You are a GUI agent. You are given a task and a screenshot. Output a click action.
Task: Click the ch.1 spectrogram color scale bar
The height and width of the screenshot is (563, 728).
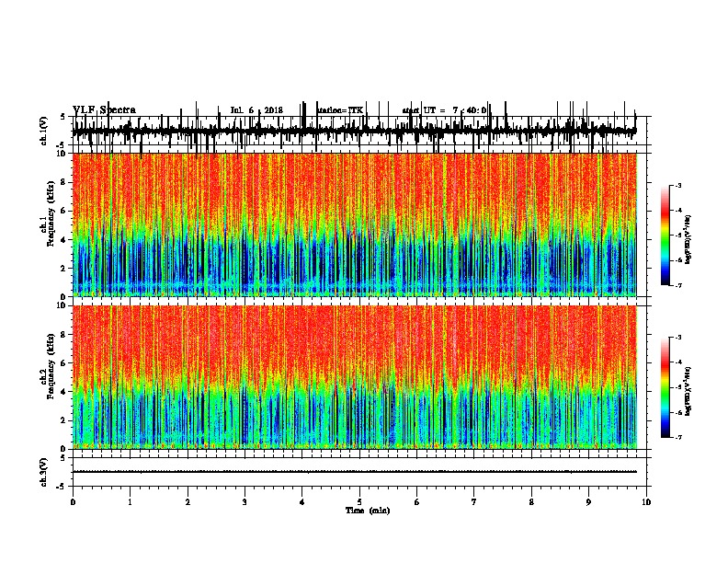coord(665,236)
